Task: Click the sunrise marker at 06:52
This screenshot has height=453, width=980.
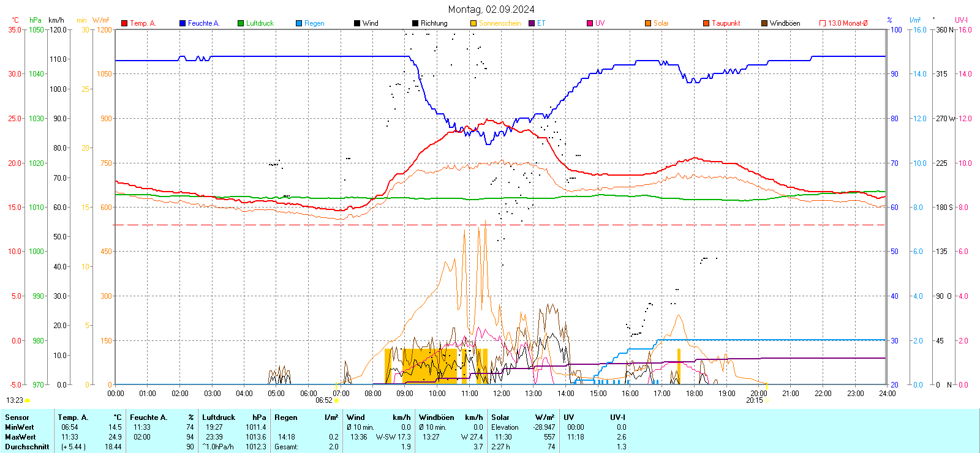Action: pos(336,400)
